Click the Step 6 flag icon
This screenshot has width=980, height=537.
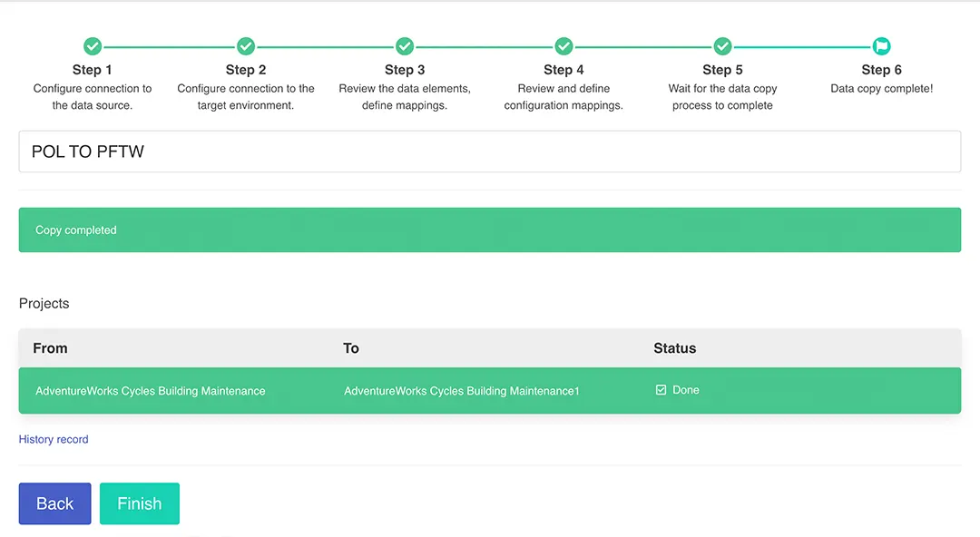pyautogui.click(x=881, y=46)
